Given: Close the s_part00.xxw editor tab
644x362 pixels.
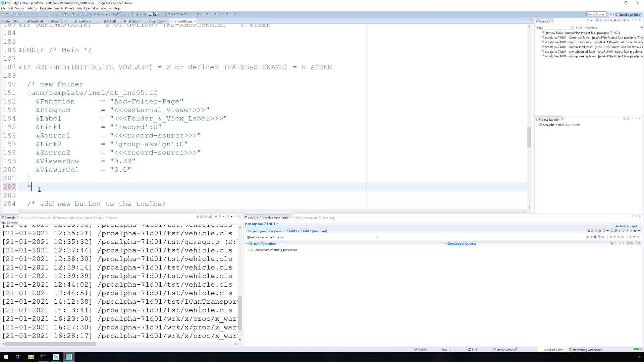Looking at the screenshot, I should [x=195, y=21].
